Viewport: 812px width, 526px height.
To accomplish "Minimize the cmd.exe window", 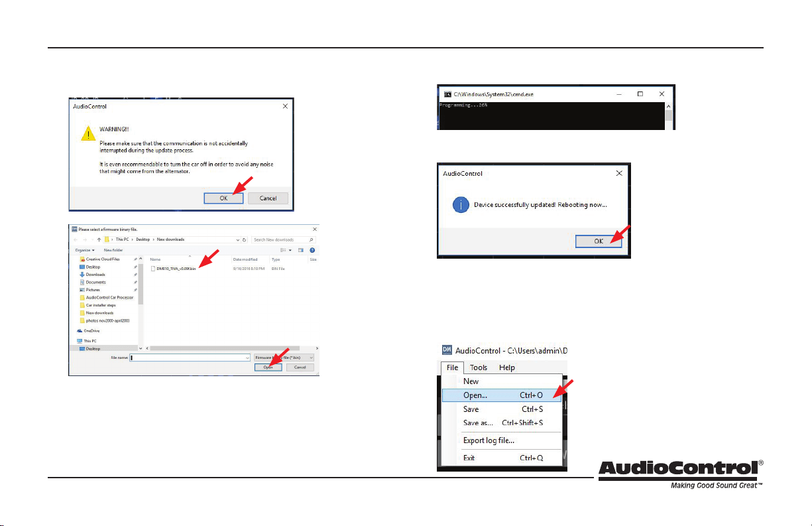I will pos(618,94).
